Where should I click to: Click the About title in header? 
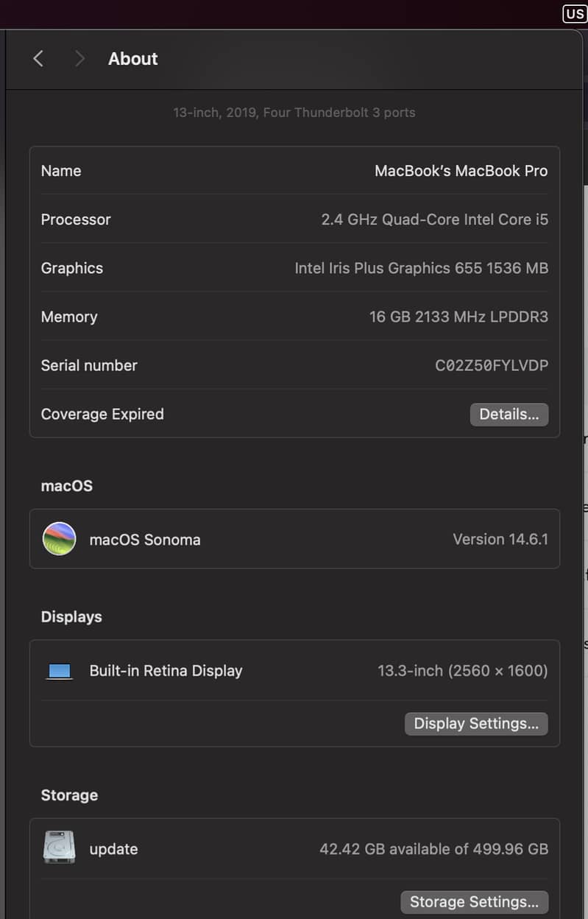coord(133,59)
